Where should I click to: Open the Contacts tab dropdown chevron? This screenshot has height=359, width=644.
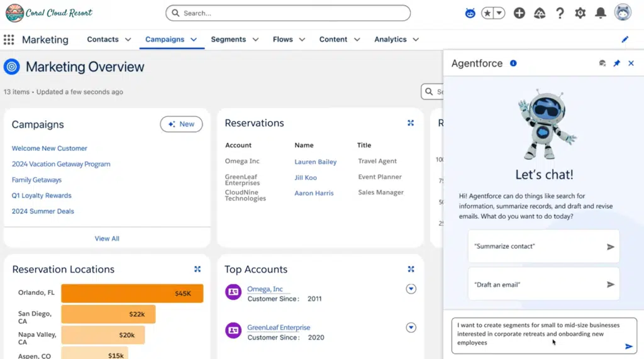pyautogui.click(x=128, y=40)
